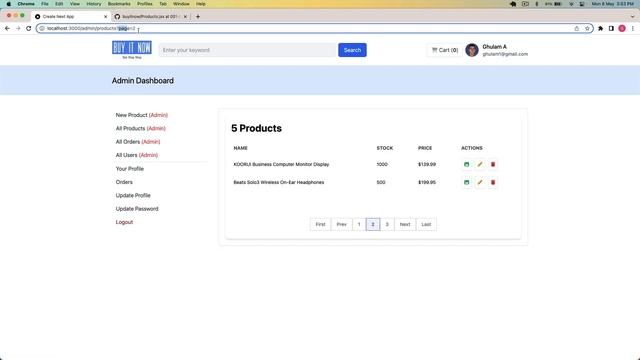Close the Create Next App tab
Viewport: 640px width, 360px height.
[x=105, y=17]
